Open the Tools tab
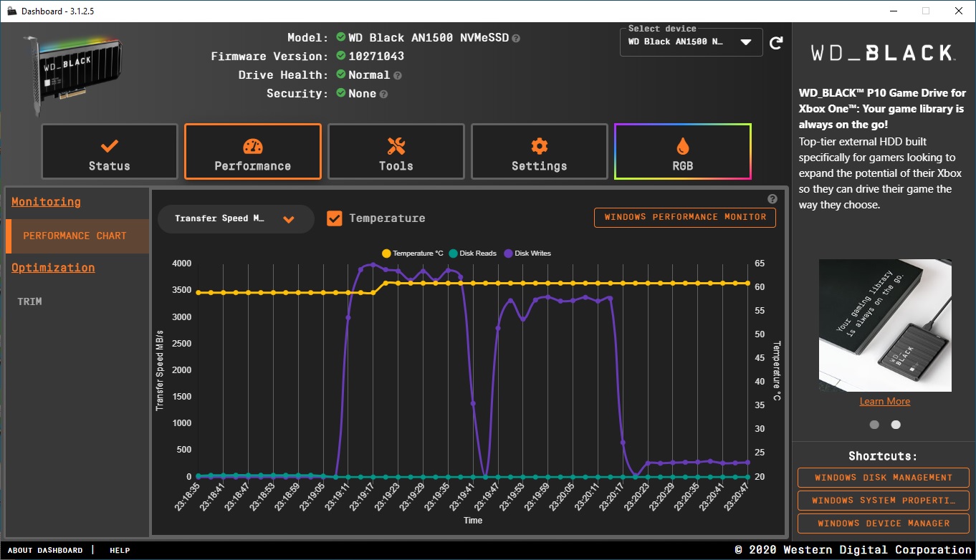Viewport: 976px width, 560px height. tap(396, 151)
